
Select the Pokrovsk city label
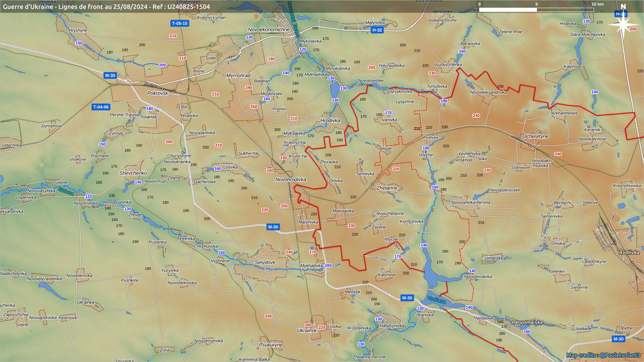[157, 93]
